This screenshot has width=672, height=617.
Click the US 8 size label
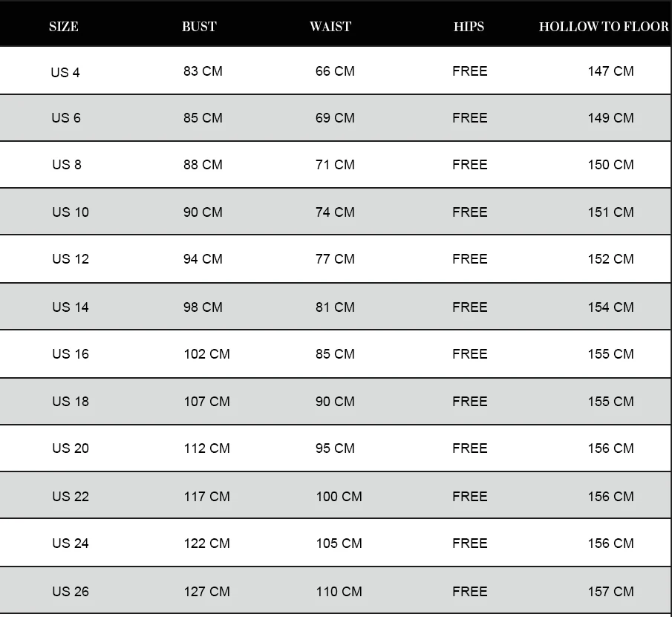pyautogui.click(x=67, y=165)
